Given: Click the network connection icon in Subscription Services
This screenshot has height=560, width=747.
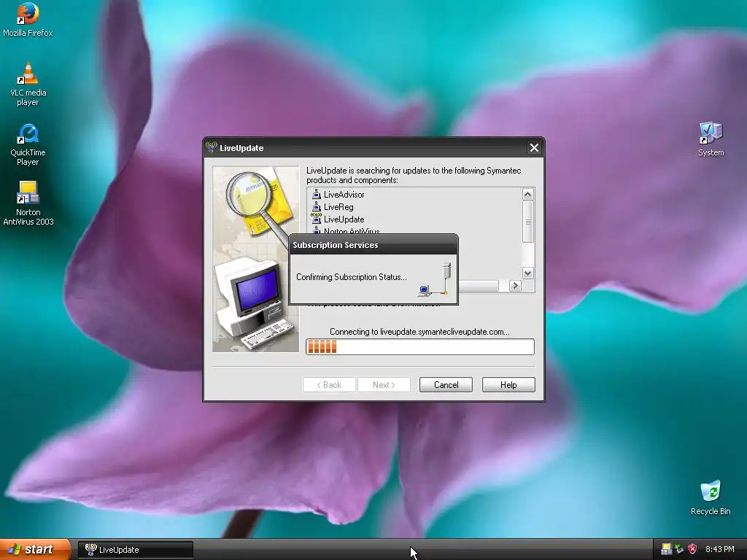Looking at the screenshot, I should click(435, 279).
